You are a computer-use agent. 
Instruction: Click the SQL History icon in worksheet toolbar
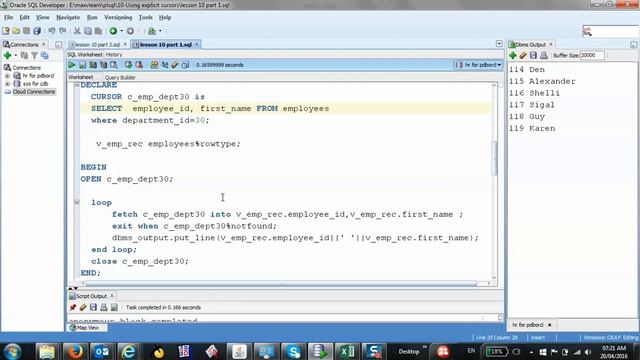(x=185, y=65)
